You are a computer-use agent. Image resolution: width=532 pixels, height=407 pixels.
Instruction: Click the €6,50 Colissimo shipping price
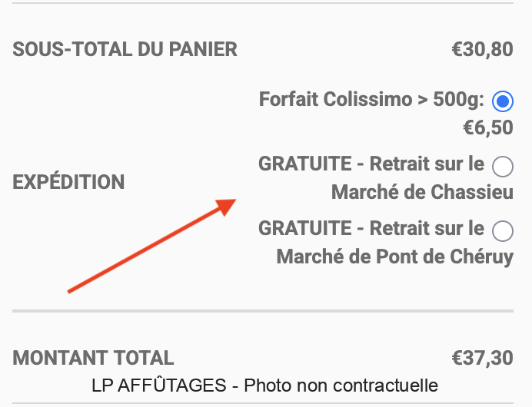click(x=487, y=127)
